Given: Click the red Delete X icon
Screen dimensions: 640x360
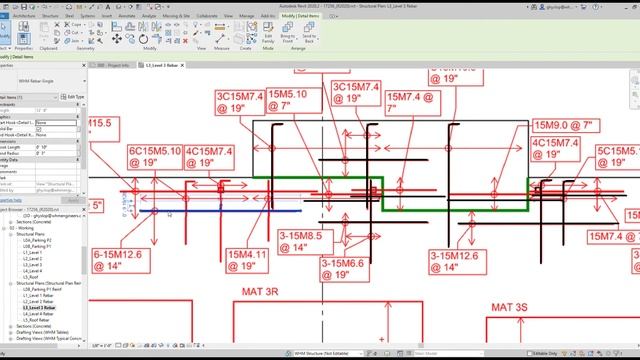Looking at the screenshot, I should (185, 41).
